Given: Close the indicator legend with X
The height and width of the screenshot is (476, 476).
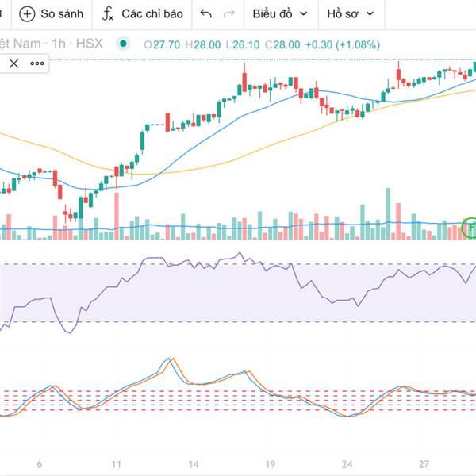Looking at the screenshot, I should (13, 63).
